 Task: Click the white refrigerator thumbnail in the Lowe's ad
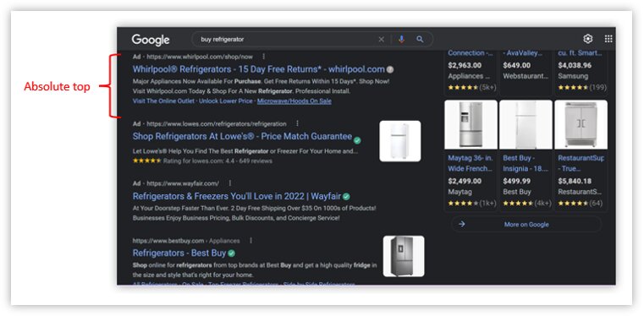(x=400, y=141)
